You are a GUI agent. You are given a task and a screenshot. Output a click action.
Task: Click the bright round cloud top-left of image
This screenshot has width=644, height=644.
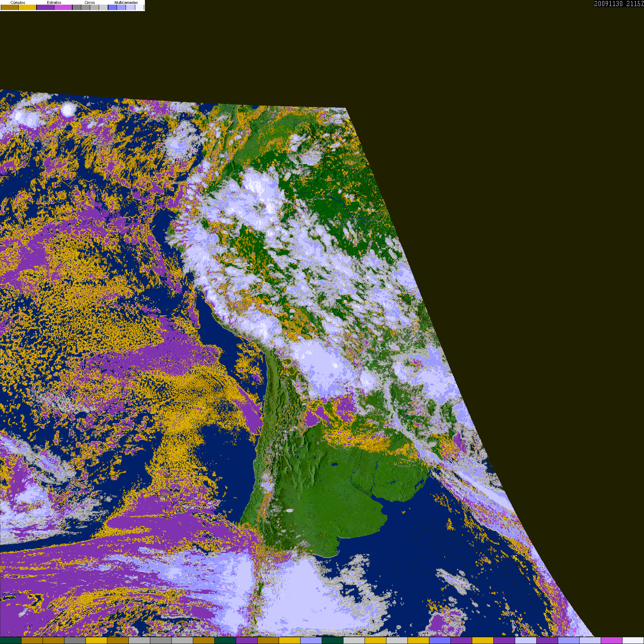click(x=68, y=109)
